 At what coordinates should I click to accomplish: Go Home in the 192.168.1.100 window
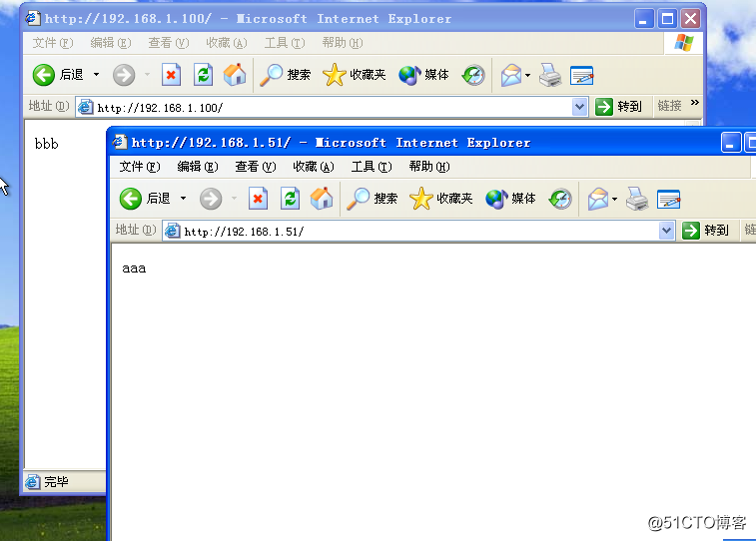pos(235,75)
